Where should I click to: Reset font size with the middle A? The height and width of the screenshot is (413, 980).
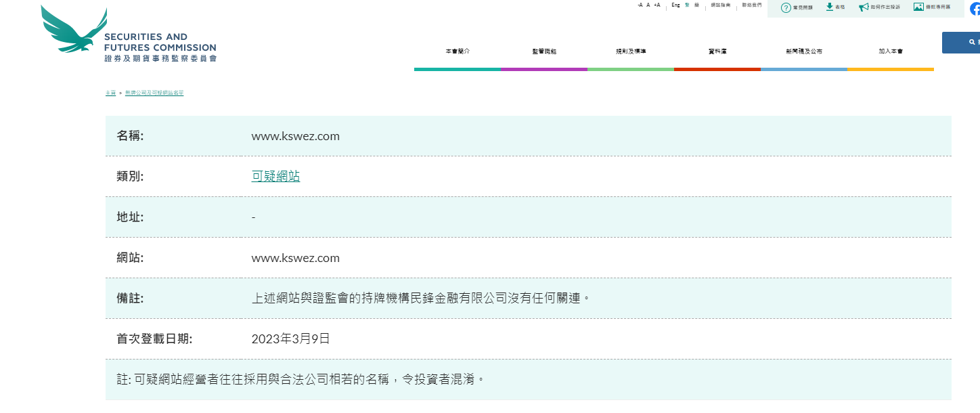coord(648,5)
